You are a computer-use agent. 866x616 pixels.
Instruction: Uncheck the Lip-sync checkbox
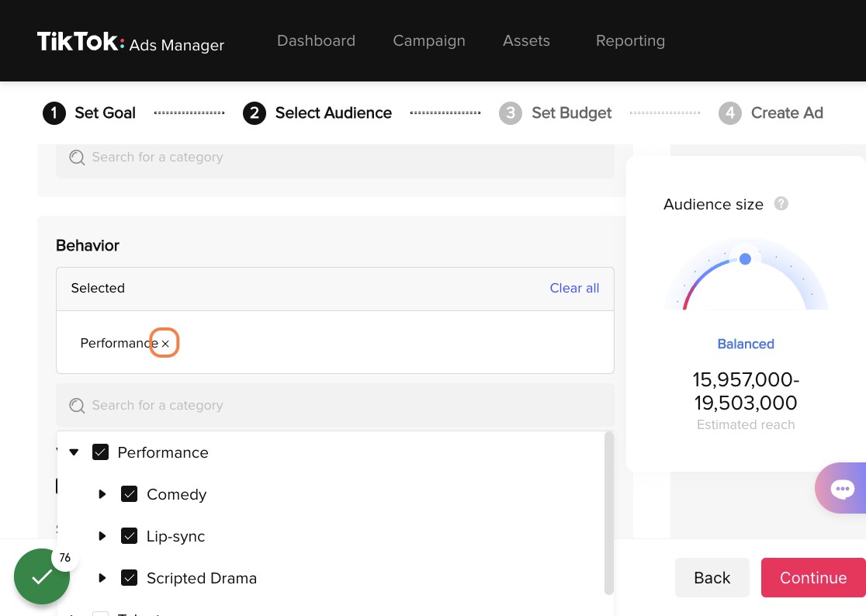(x=130, y=536)
